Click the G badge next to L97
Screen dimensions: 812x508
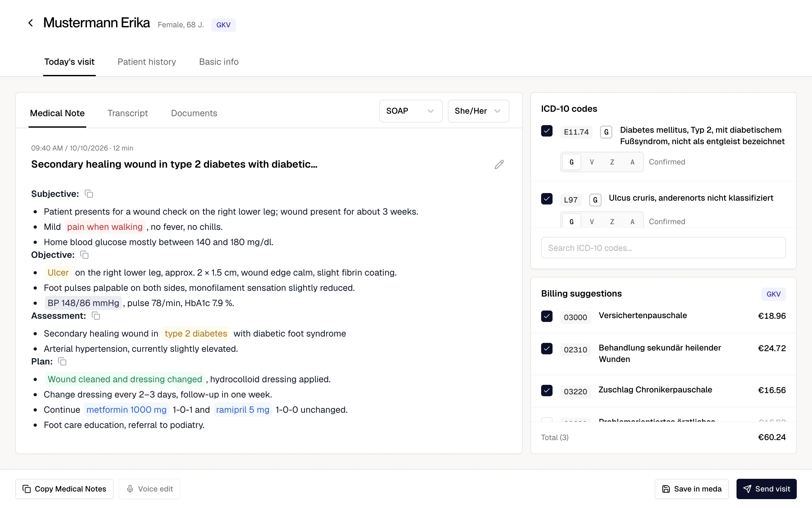(595, 200)
